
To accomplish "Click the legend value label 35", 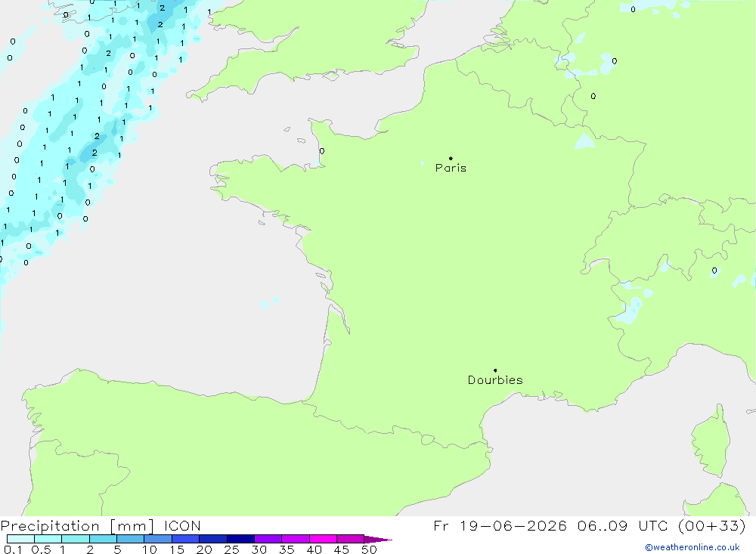I will [x=287, y=549].
